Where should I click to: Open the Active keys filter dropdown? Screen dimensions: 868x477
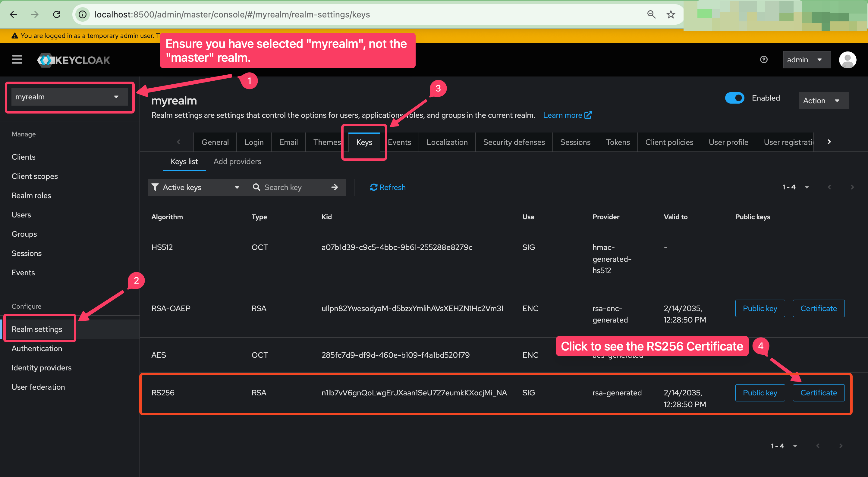[x=198, y=187]
